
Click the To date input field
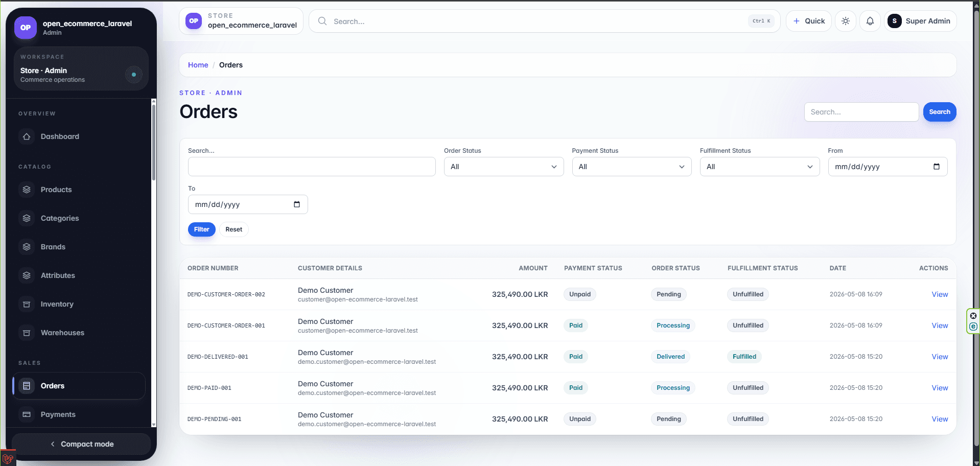(248, 204)
